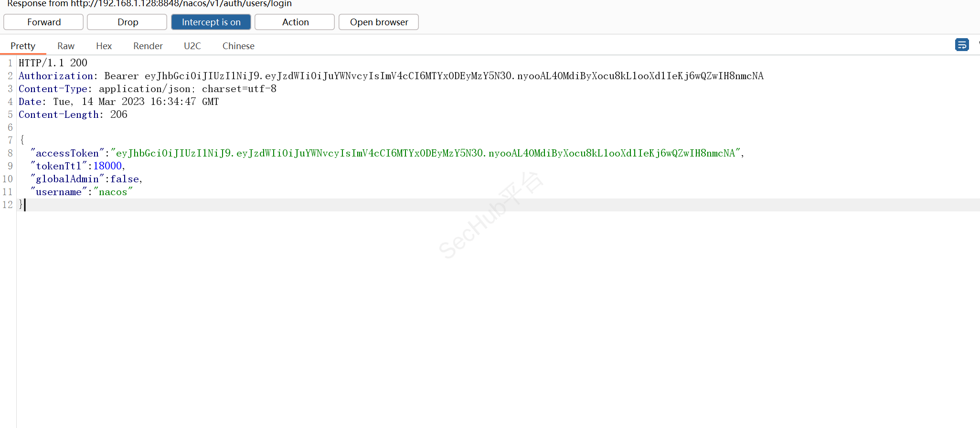980x428 pixels.
Task: Switch to the Raw tab
Action: [x=66, y=46]
